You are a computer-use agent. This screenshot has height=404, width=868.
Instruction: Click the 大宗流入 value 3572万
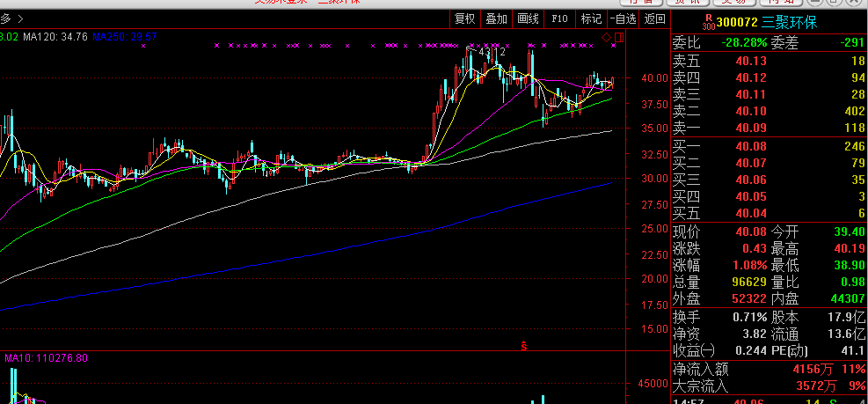tap(816, 386)
